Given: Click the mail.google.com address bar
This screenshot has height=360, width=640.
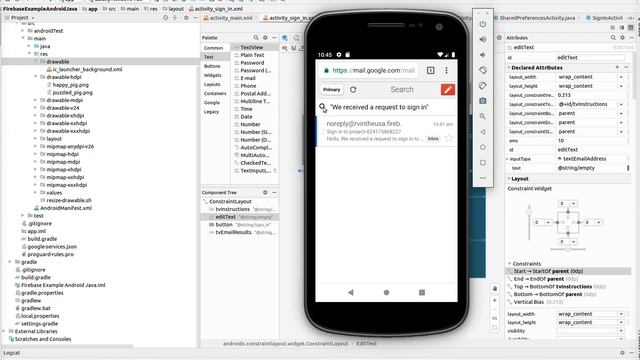Looking at the screenshot, I should 369,70.
